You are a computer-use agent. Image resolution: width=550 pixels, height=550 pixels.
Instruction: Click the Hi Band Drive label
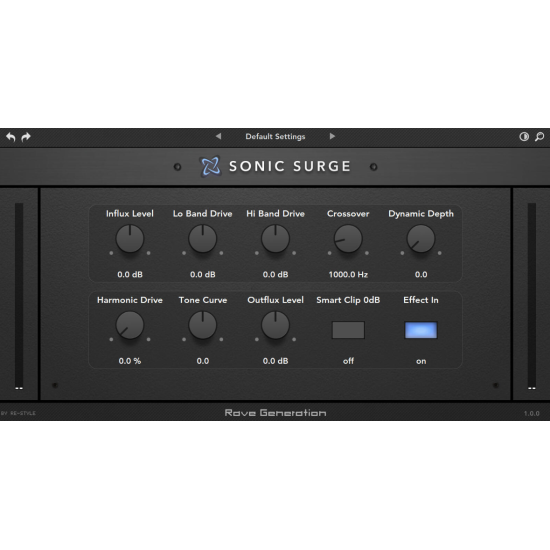pyautogui.click(x=275, y=214)
